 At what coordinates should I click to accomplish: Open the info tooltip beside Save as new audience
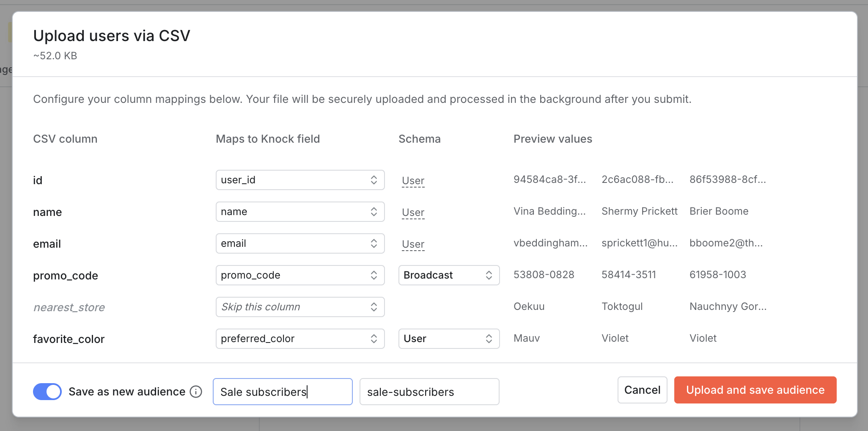196,392
